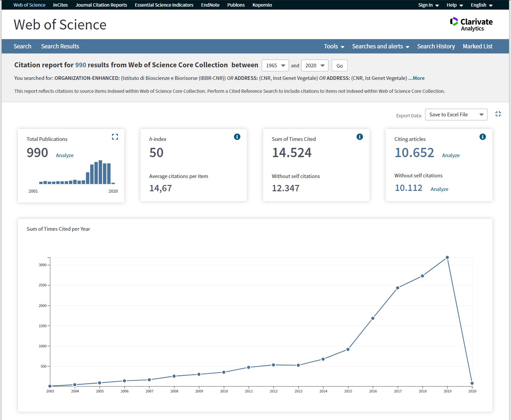Go to the Search tab
Image resolution: width=511 pixels, height=420 pixels.
[23, 46]
